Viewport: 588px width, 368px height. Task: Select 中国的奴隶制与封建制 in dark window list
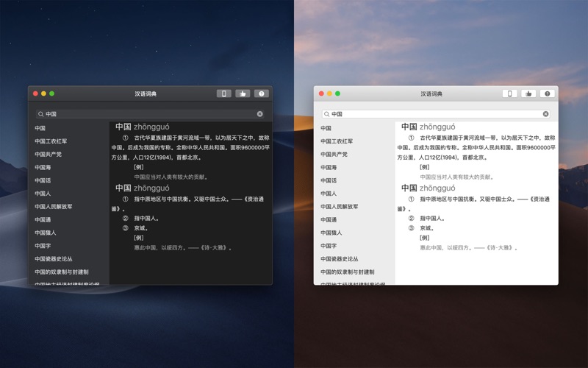click(62, 272)
